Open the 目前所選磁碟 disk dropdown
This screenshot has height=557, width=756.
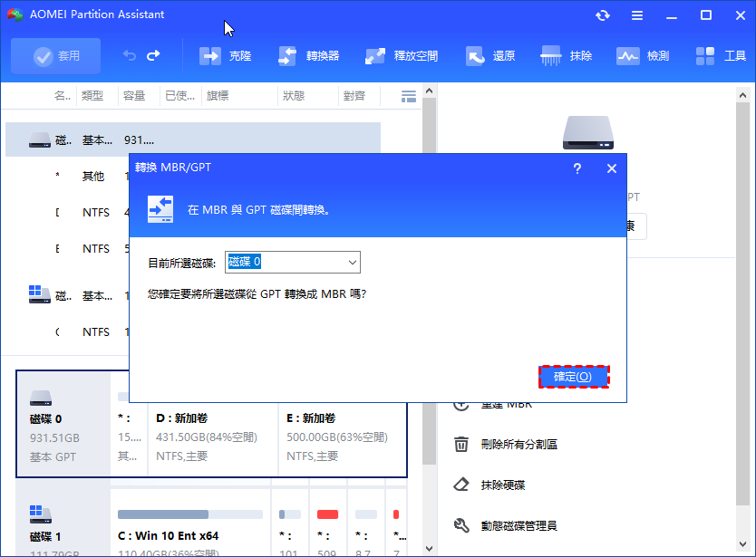pyautogui.click(x=293, y=262)
